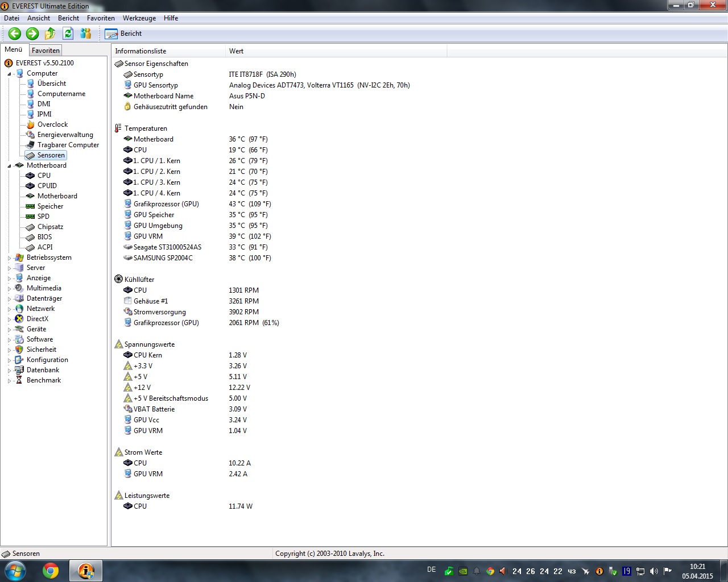Click the green Forward arrow toolbar icon

[32, 34]
